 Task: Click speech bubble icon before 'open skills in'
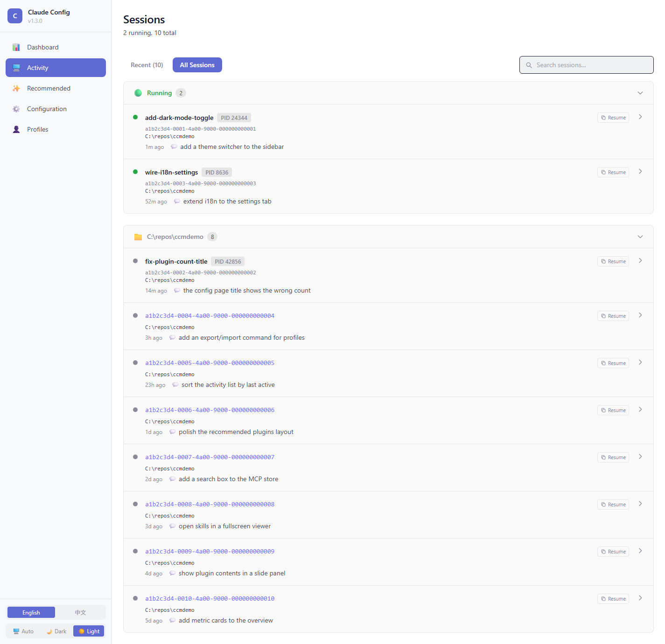(x=172, y=526)
